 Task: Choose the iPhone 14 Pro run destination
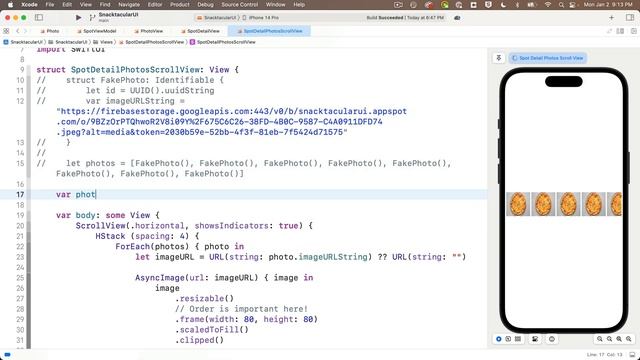coord(261,18)
